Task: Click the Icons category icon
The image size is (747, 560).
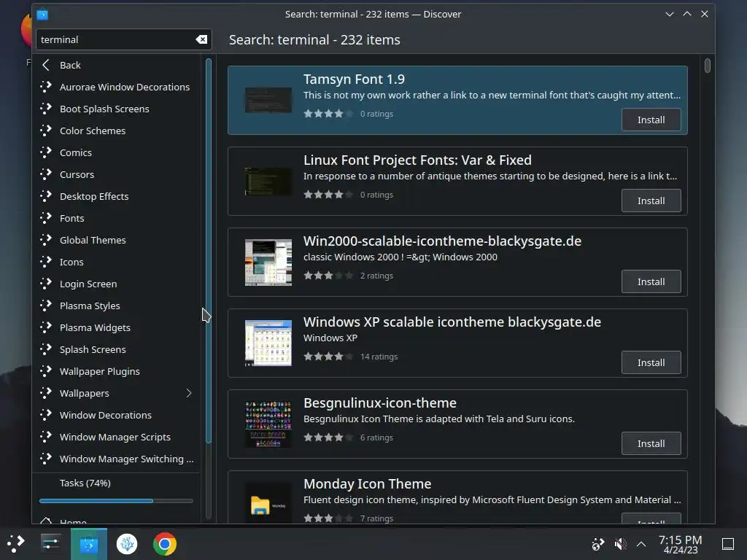Action: (x=46, y=262)
